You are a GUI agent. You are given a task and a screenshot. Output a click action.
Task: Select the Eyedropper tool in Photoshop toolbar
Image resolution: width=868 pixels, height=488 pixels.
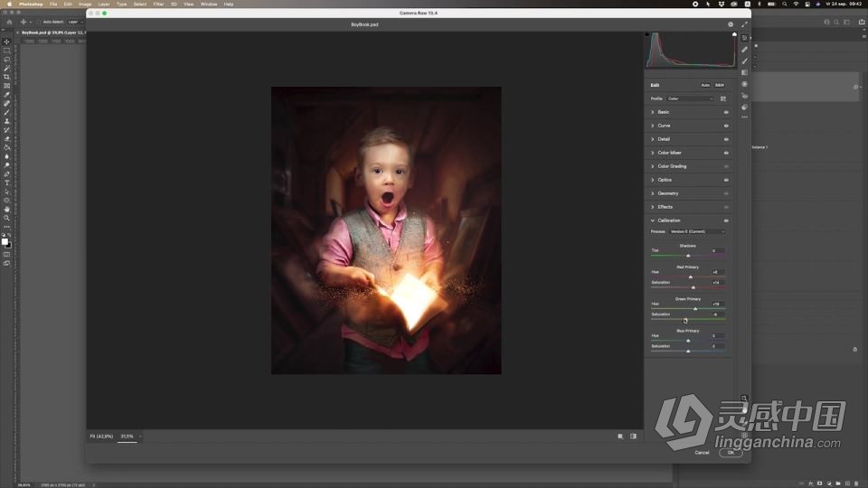(6, 95)
